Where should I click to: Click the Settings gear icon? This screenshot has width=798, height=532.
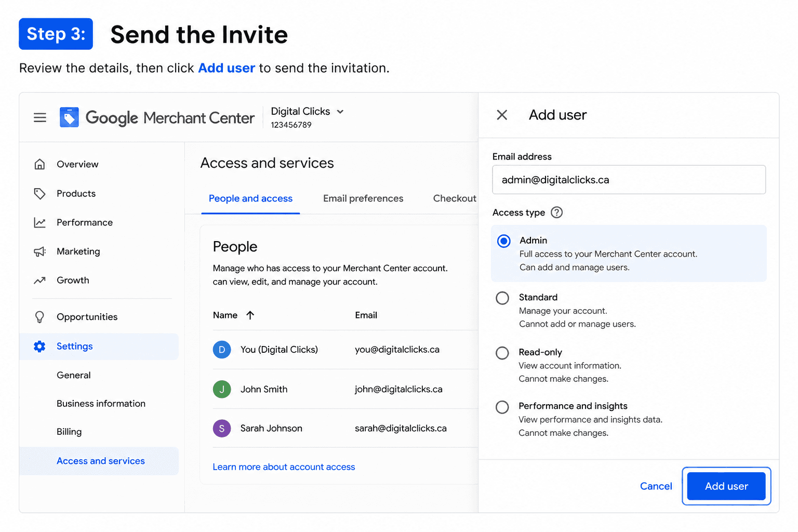coord(39,347)
